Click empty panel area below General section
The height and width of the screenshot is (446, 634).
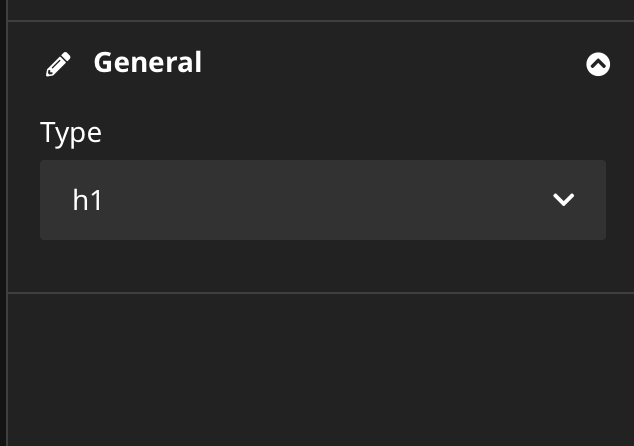point(321,370)
